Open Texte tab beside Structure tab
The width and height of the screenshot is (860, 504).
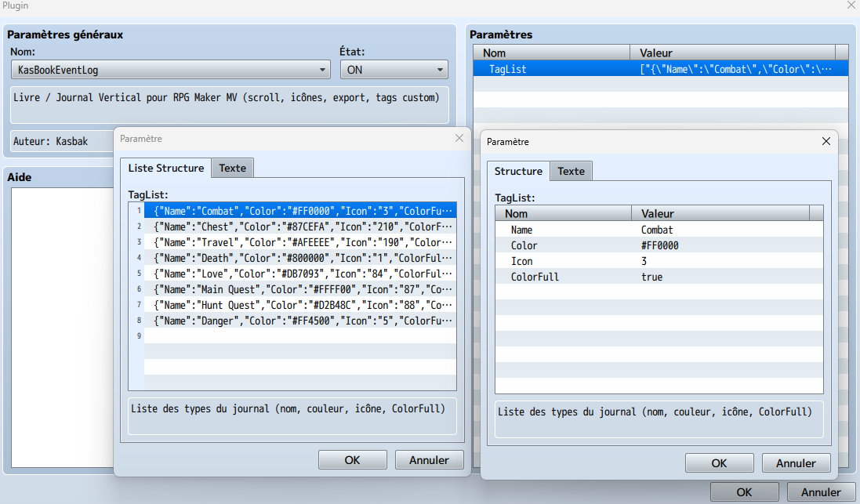point(571,171)
